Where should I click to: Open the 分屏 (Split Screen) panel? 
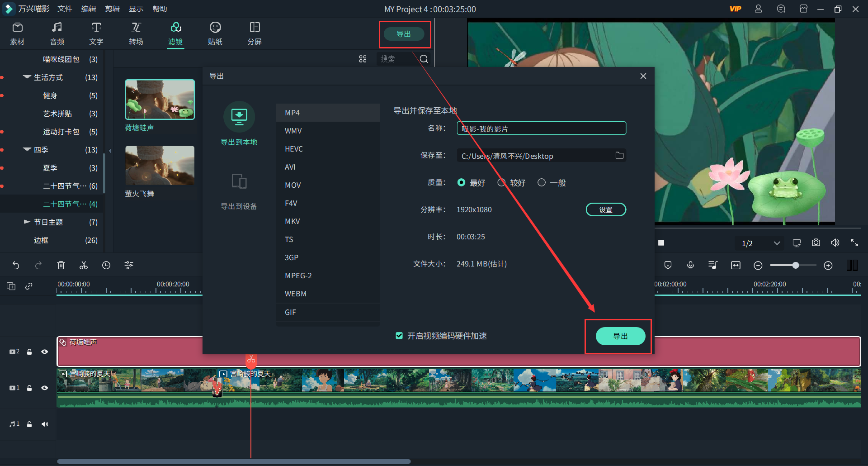click(255, 33)
